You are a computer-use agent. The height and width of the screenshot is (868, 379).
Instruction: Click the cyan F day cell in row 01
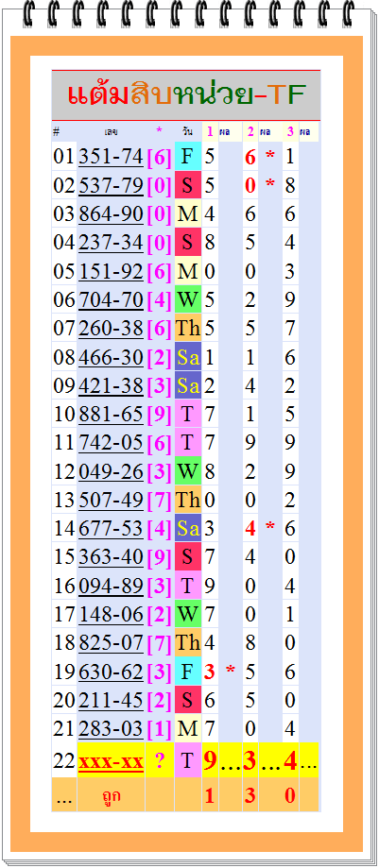188,157
